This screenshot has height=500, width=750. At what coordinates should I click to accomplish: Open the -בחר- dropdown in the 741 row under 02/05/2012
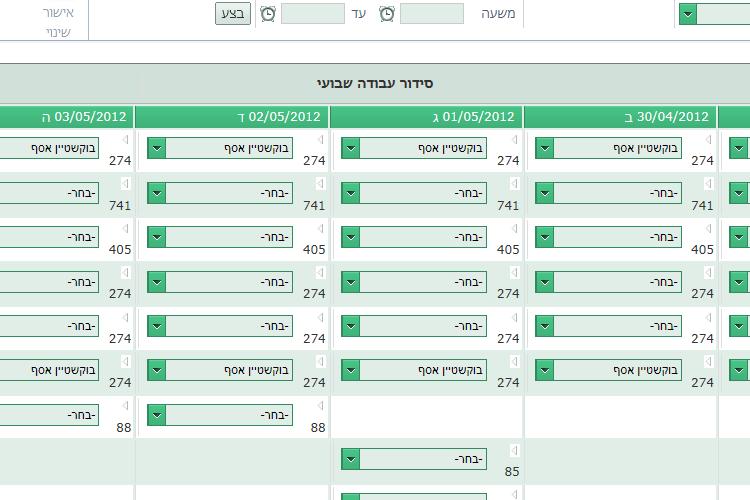[156, 193]
